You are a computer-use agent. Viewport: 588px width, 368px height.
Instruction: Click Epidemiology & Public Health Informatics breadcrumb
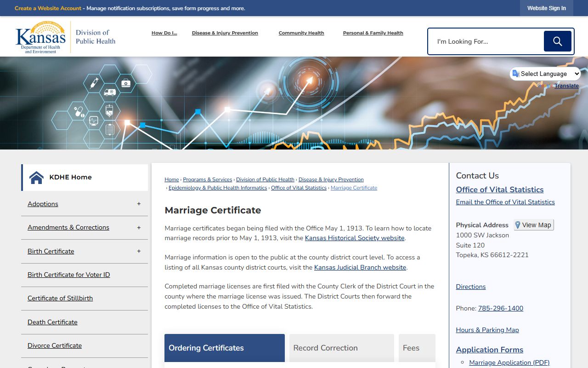pyautogui.click(x=218, y=188)
